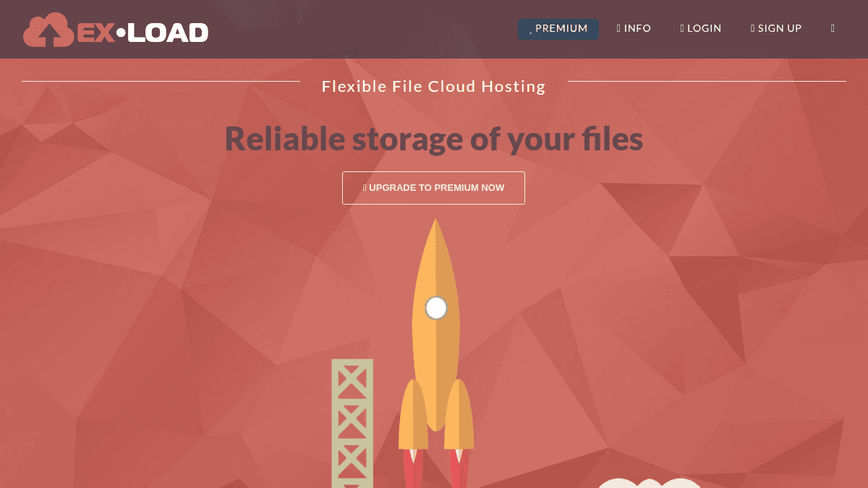Open the INFO menu item
This screenshot has width=868, height=488.
[637, 28]
